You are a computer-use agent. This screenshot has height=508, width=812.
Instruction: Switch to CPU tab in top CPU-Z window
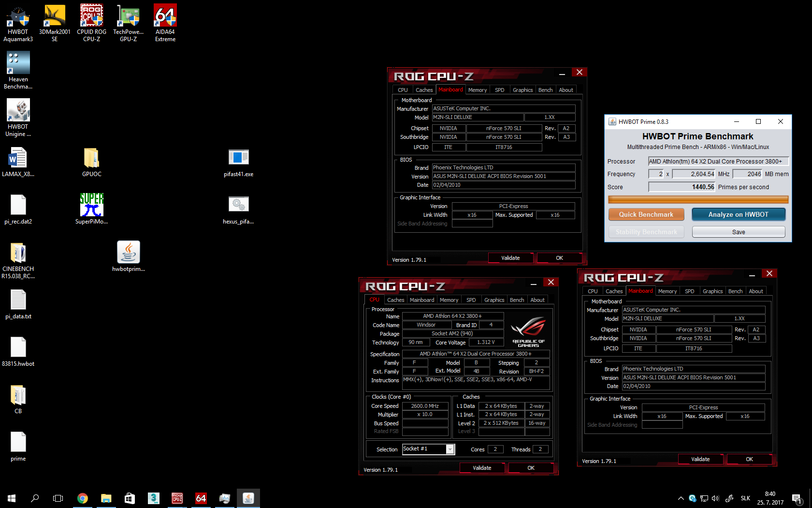403,90
